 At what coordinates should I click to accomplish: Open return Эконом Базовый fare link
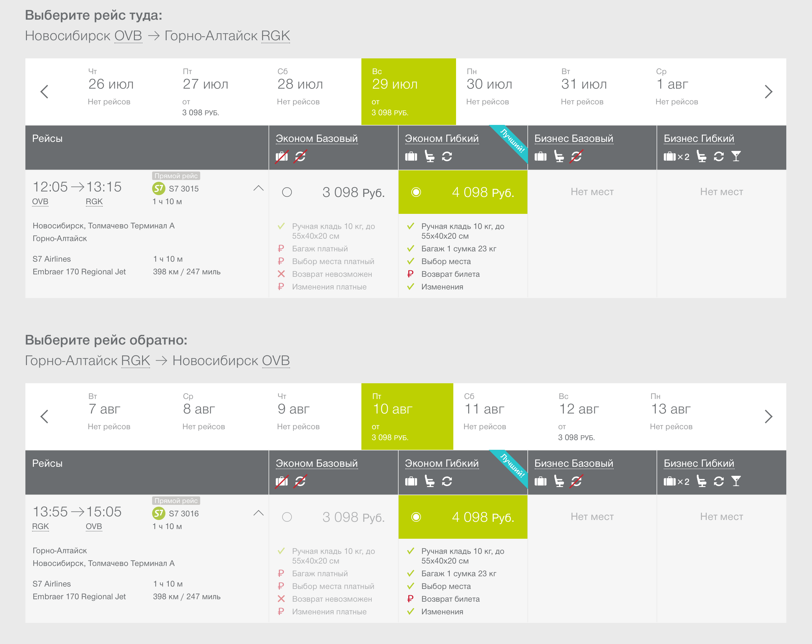pyautogui.click(x=317, y=464)
